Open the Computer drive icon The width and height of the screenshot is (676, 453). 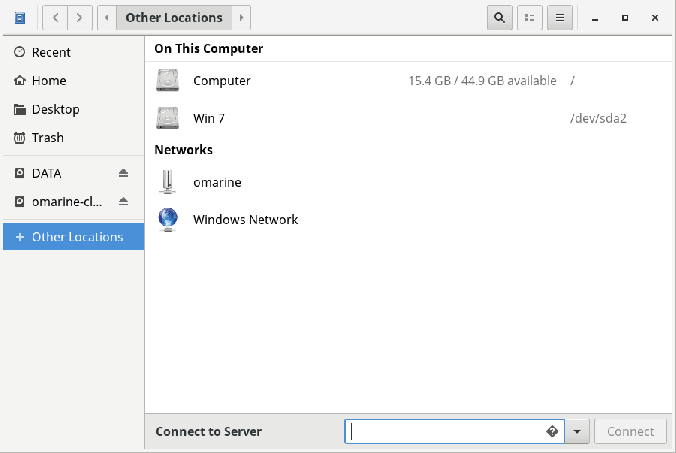(167, 81)
